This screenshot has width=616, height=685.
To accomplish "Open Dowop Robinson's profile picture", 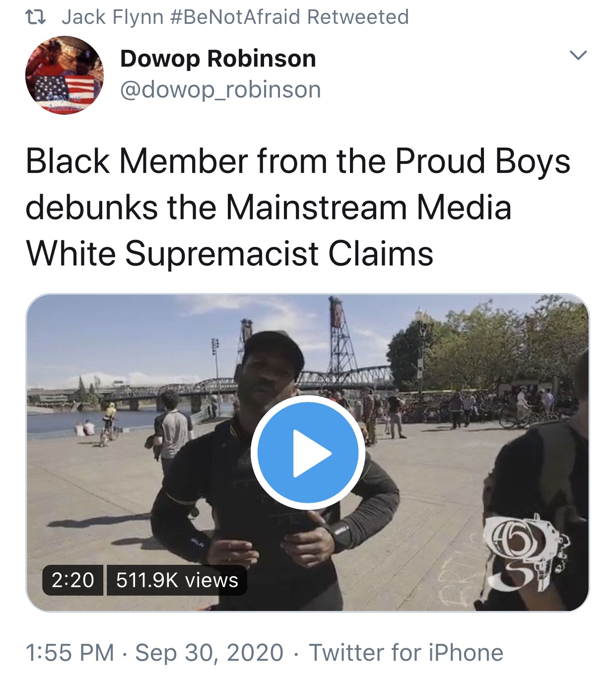I will pyautogui.click(x=65, y=75).
